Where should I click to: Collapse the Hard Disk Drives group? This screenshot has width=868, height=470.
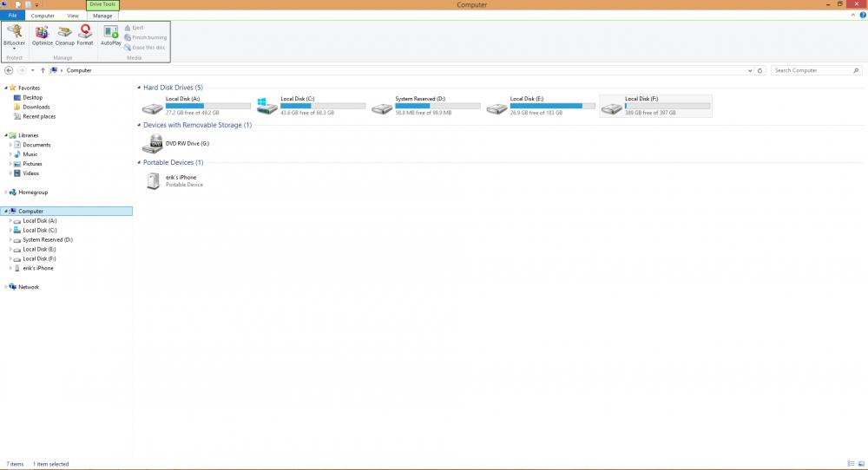click(139, 88)
